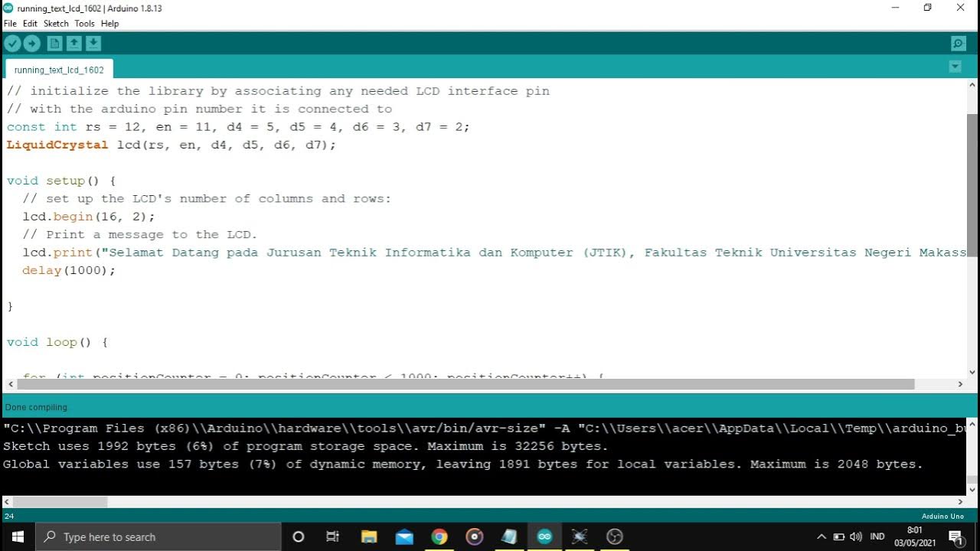
Task: Click 'Sketch uses 1992 bytes' console line
Action: point(305,446)
